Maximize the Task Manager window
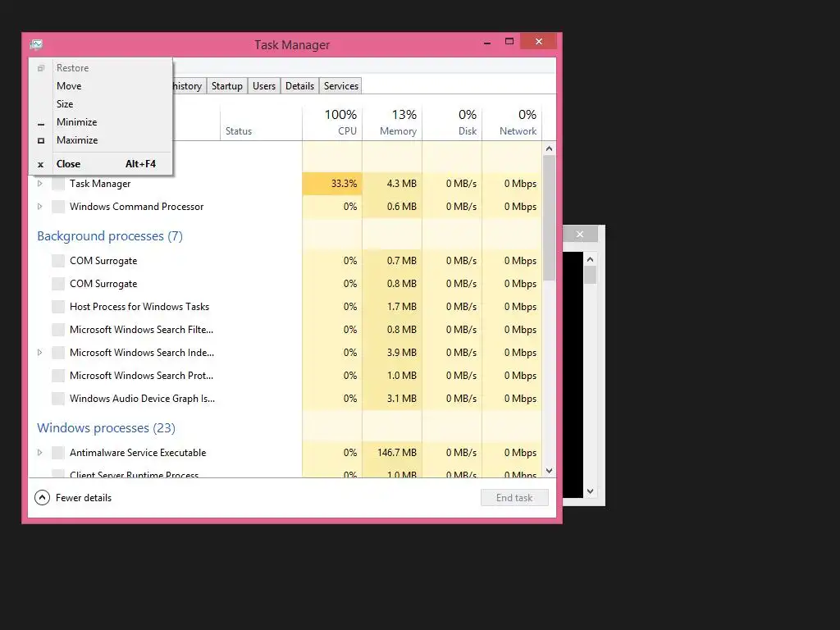840x630 pixels. tap(509, 41)
